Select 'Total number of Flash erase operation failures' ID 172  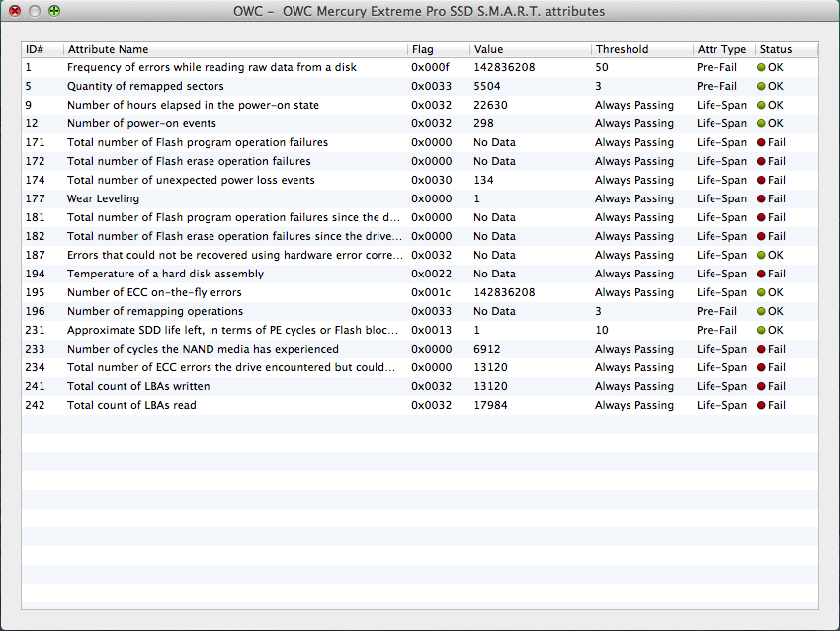pos(420,161)
